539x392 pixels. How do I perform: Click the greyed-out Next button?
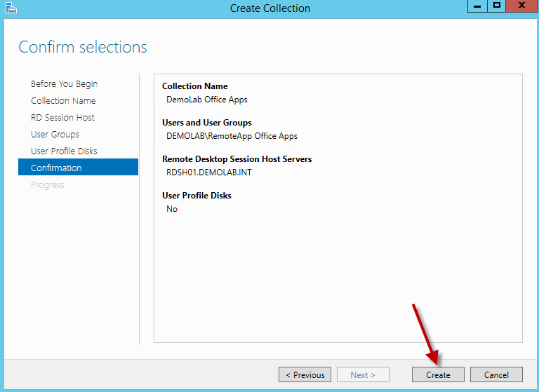pos(363,374)
